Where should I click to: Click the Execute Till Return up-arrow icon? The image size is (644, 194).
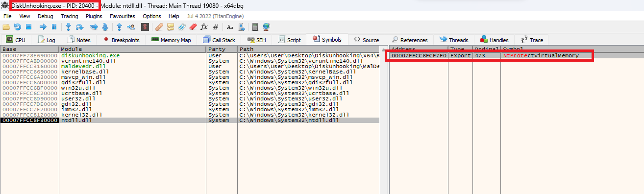[119, 27]
